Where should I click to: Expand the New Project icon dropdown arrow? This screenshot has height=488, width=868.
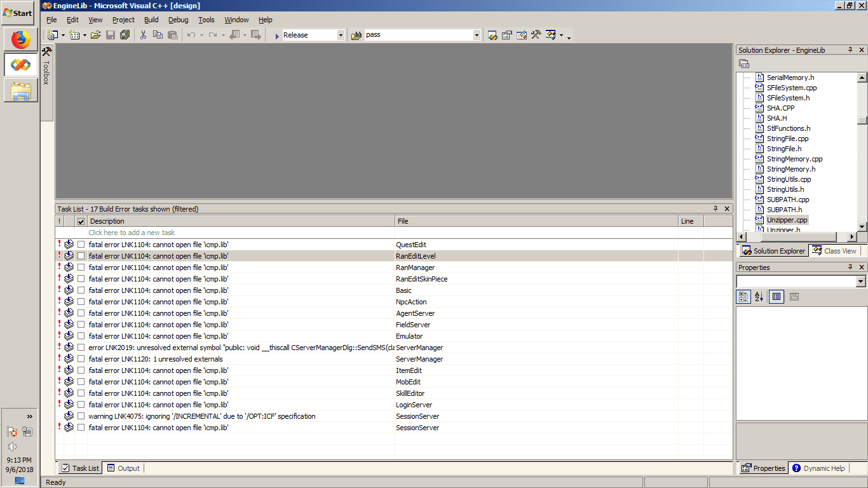(63, 35)
